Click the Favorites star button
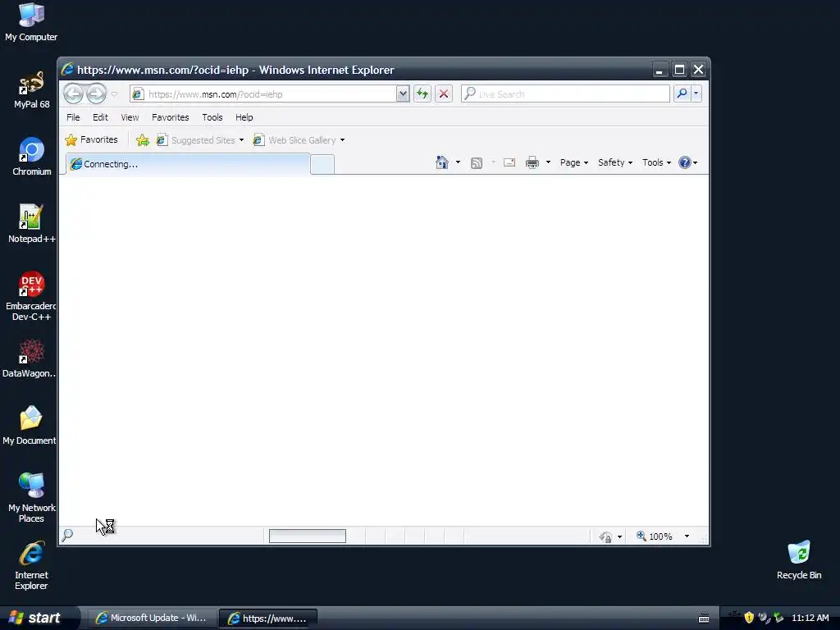 [92, 139]
